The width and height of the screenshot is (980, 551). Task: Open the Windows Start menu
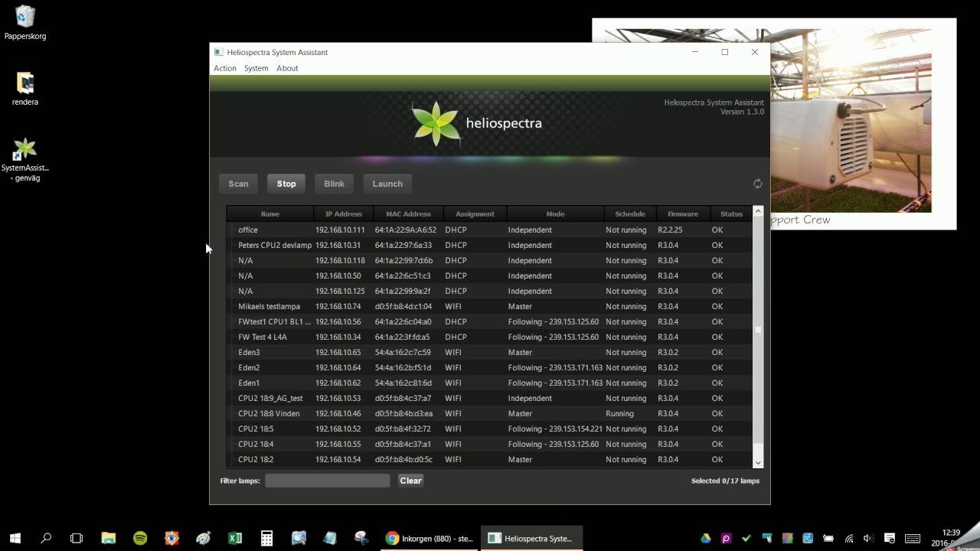(15, 538)
